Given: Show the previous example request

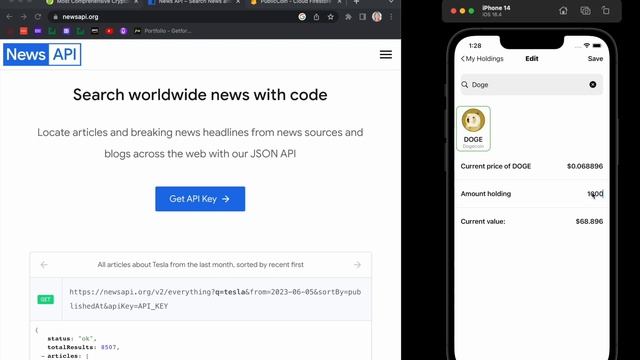Looking at the screenshot, I should [x=44, y=265].
